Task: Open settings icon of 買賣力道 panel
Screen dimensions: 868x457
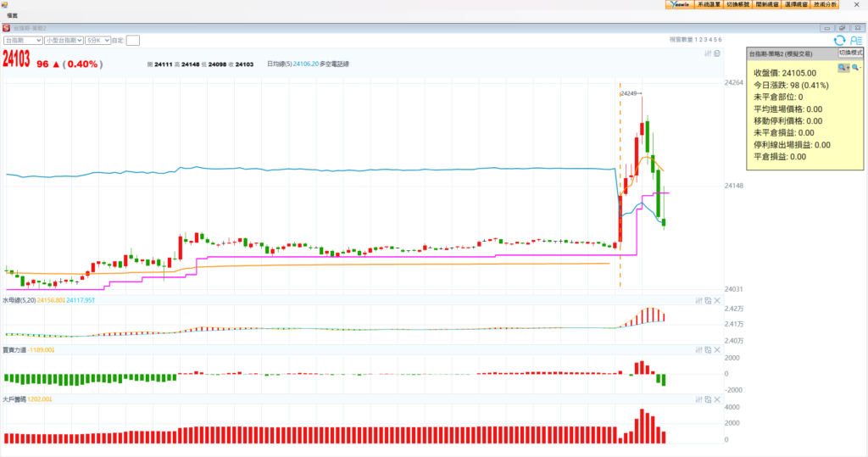Action: (x=698, y=349)
